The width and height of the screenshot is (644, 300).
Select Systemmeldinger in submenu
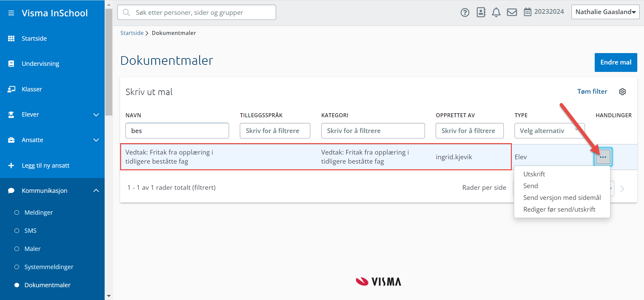click(49, 267)
